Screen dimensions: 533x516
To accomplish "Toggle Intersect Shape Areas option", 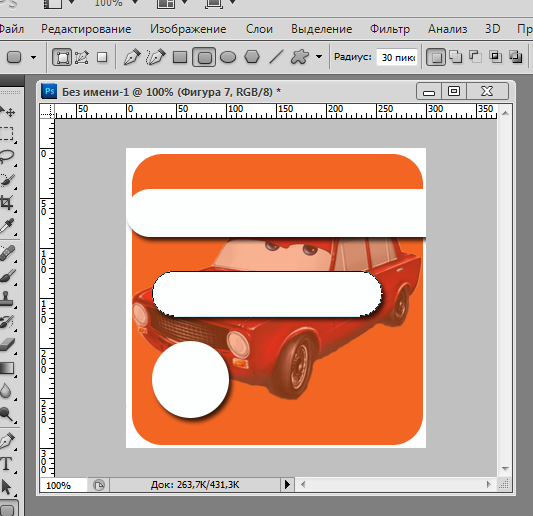I will [x=496, y=57].
